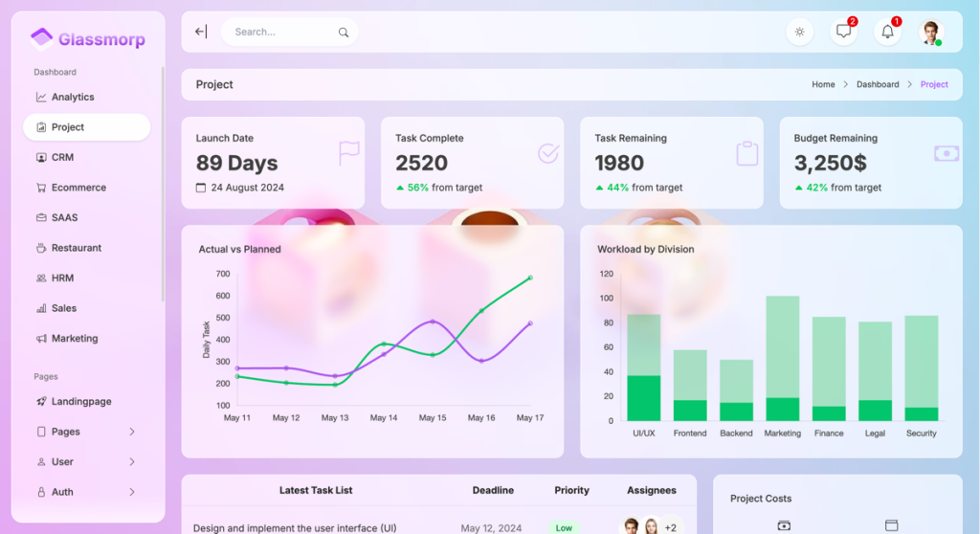This screenshot has height=534, width=980.
Task: Click the Home breadcrumb link
Action: click(823, 84)
